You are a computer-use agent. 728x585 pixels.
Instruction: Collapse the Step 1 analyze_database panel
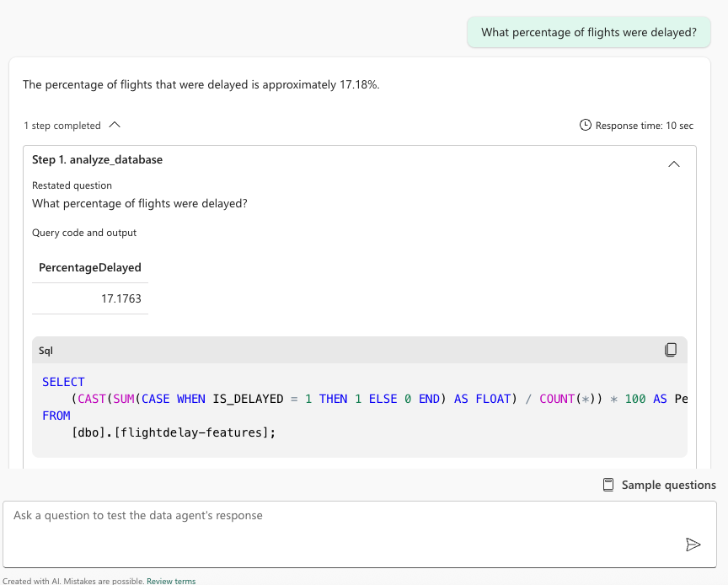coord(674,164)
